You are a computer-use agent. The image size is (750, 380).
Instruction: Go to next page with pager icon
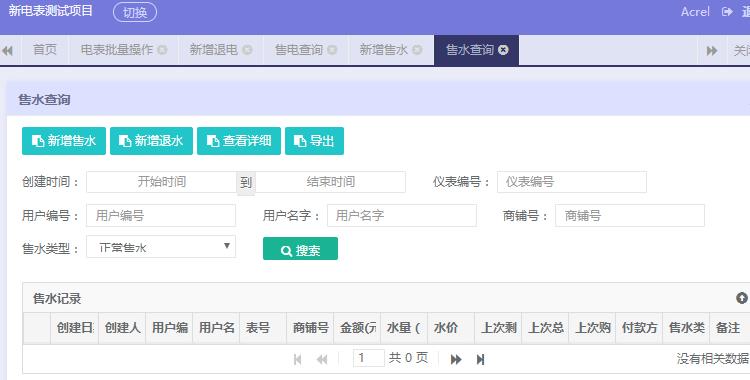click(x=456, y=359)
